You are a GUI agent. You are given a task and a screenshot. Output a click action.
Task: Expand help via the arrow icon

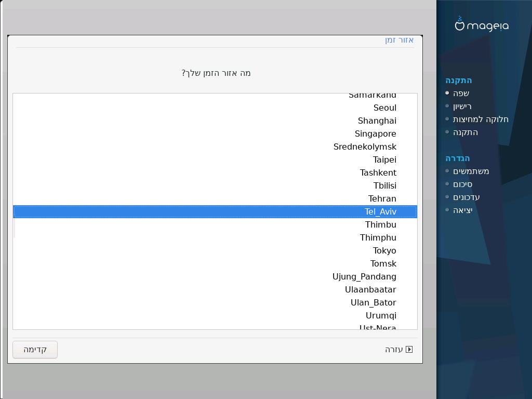[x=409, y=350]
